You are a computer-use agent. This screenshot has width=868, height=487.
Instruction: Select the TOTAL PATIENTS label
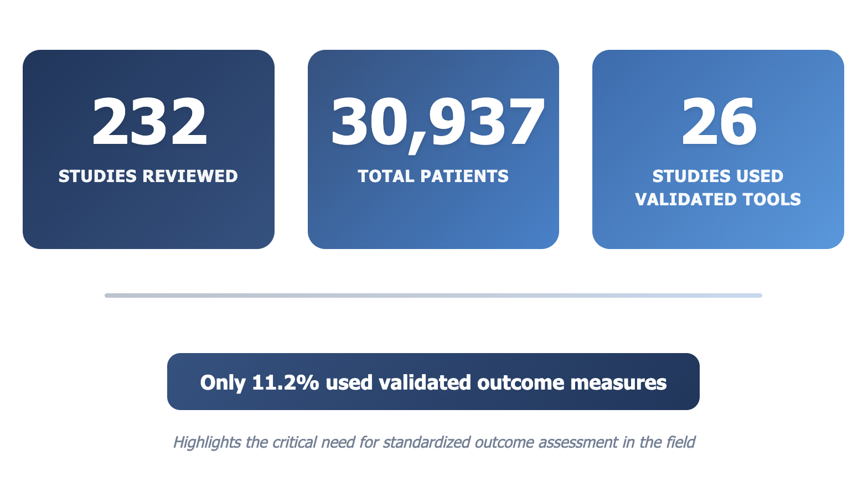pos(433,176)
